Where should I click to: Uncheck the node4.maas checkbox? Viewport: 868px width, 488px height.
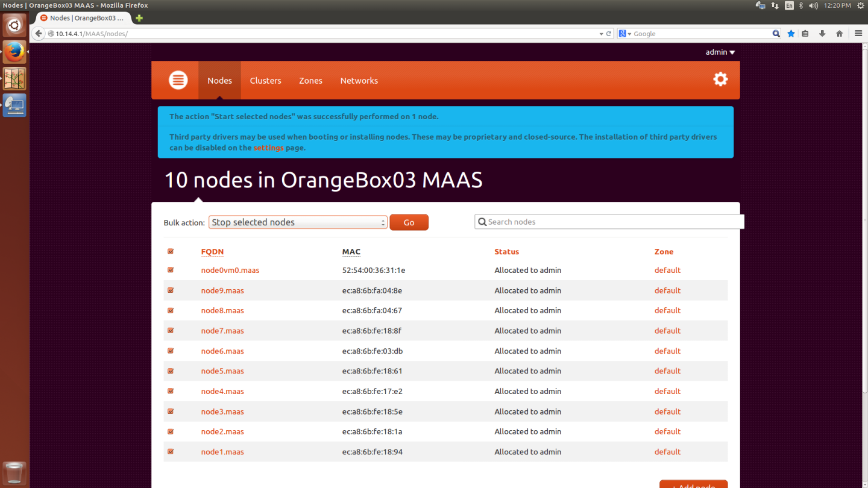tap(171, 391)
